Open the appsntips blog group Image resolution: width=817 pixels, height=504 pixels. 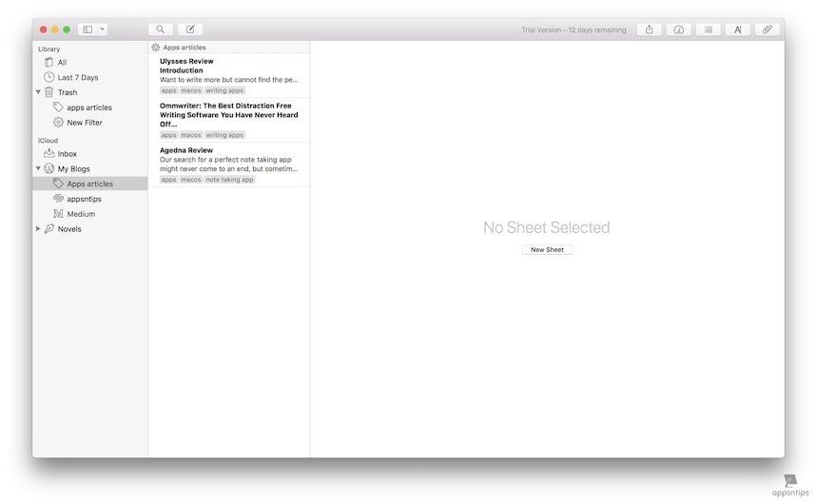point(84,199)
